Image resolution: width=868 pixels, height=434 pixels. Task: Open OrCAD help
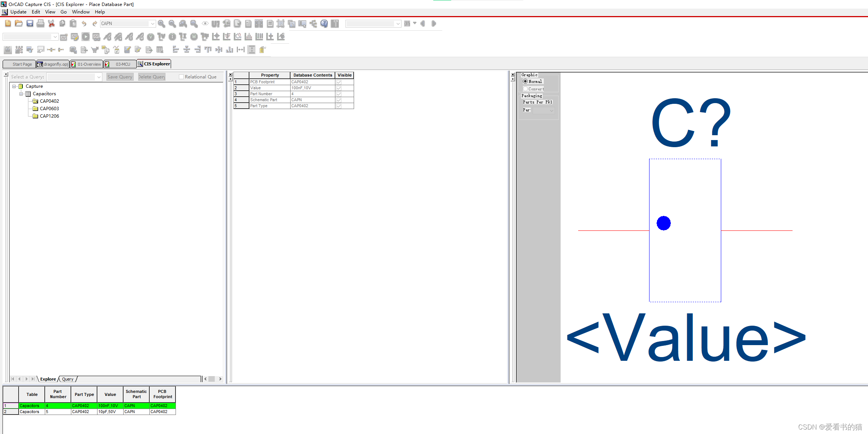pos(324,23)
